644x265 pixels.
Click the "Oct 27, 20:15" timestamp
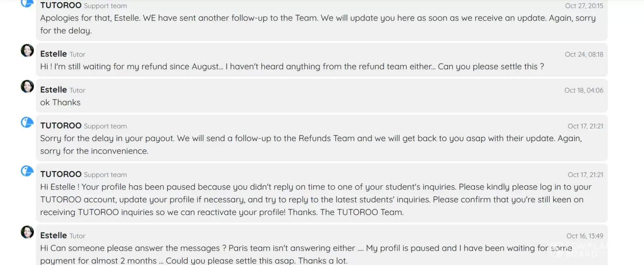[584, 6]
